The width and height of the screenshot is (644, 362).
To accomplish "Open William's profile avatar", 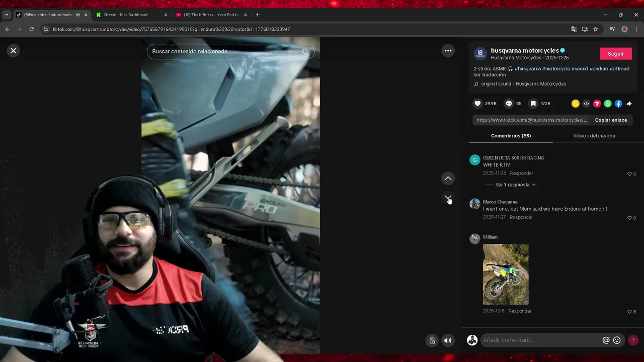I will pyautogui.click(x=475, y=239).
